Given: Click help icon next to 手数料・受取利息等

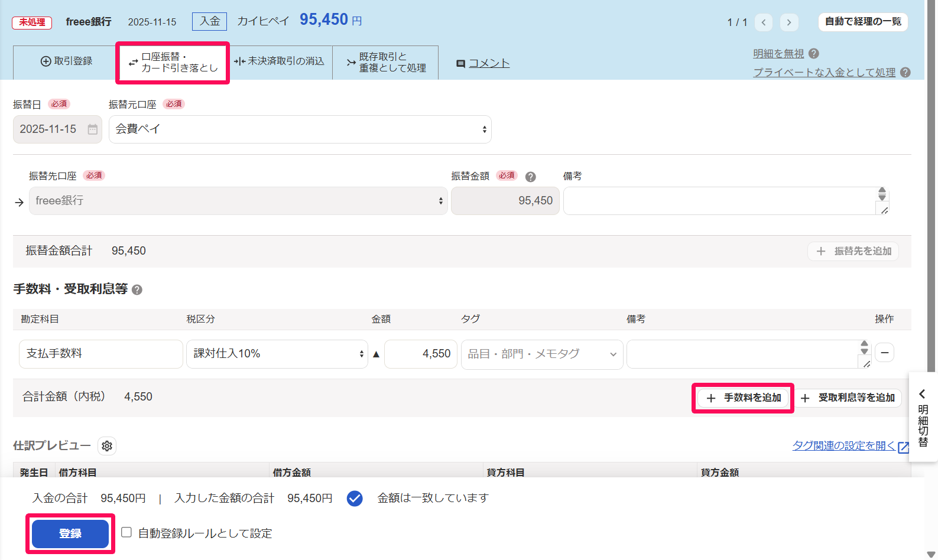Looking at the screenshot, I should coord(137,290).
